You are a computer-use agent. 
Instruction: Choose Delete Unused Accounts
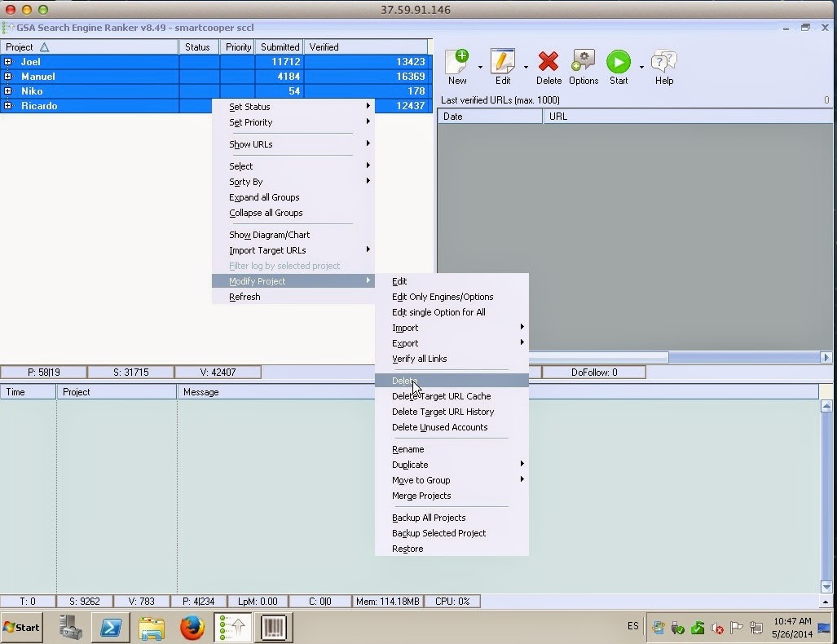pos(452,426)
